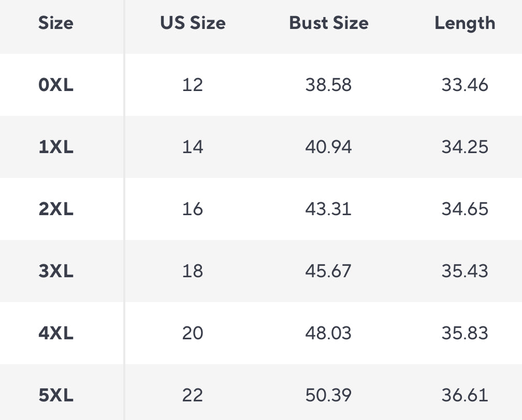The height and width of the screenshot is (420, 522).
Task: Click bust size 38.58 value
Action: pos(328,85)
